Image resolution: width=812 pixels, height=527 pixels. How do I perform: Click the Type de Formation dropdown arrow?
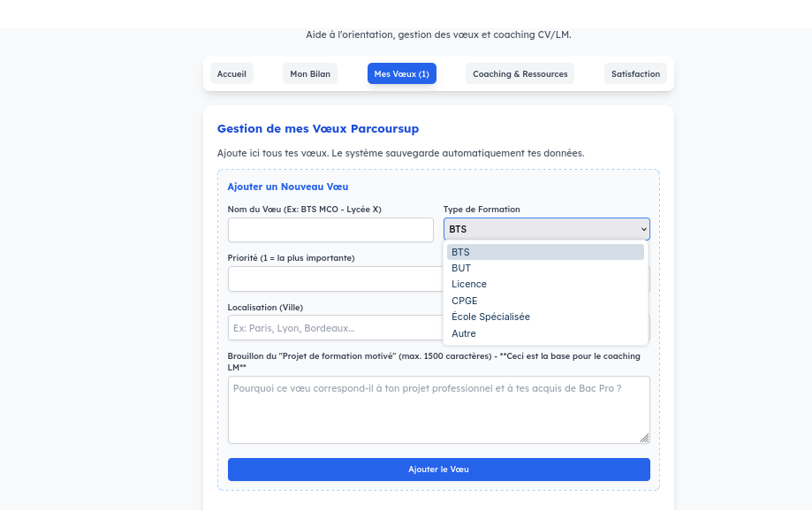(x=643, y=230)
